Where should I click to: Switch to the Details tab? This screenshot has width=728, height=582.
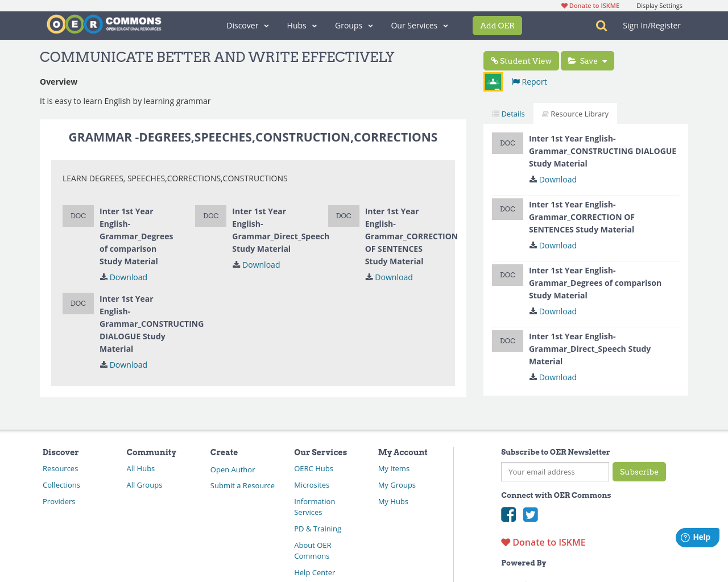[x=508, y=113]
